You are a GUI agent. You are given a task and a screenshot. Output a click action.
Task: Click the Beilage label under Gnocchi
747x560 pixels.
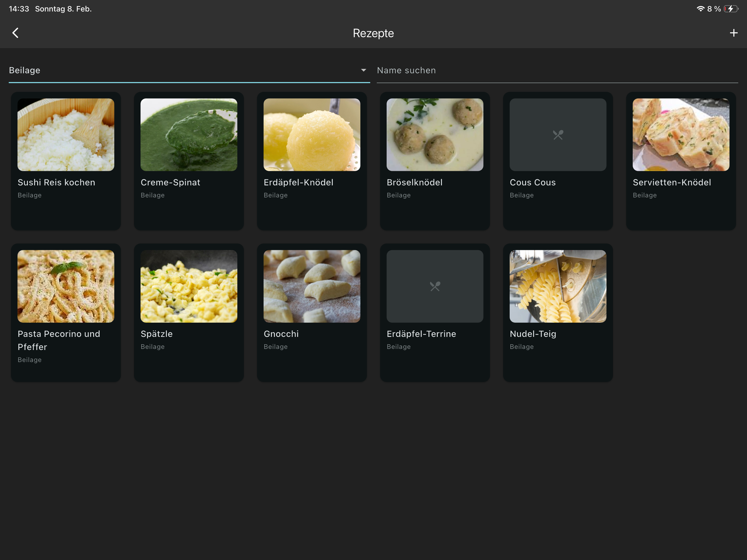(x=276, y=347)
